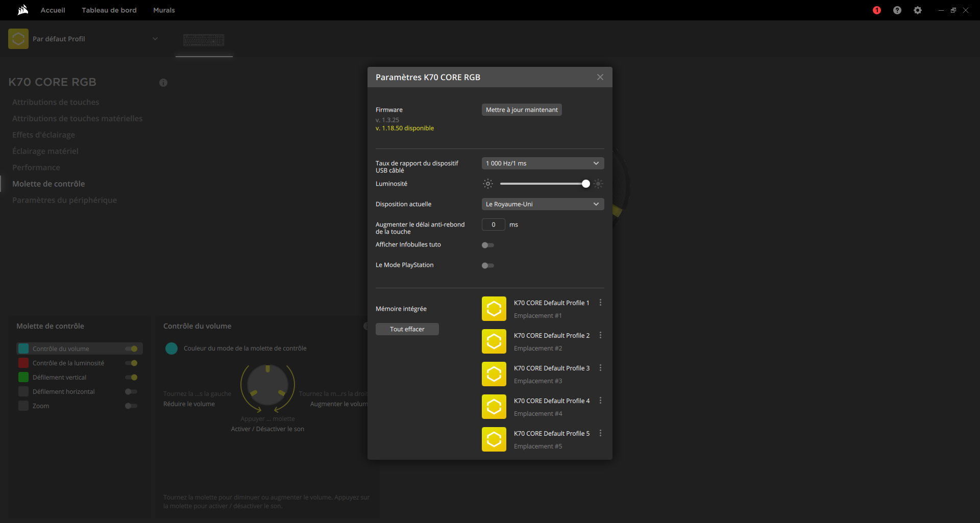Click the teal Contrôle du volume swatch
The height and width of the screenshot is (523, 980).
pos(23,348)
